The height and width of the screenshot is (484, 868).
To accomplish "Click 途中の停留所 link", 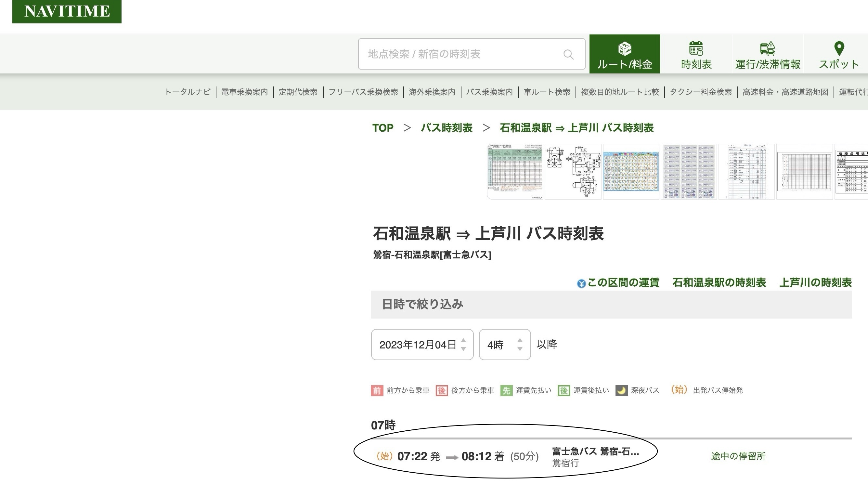I will click(x=738, y=456).
